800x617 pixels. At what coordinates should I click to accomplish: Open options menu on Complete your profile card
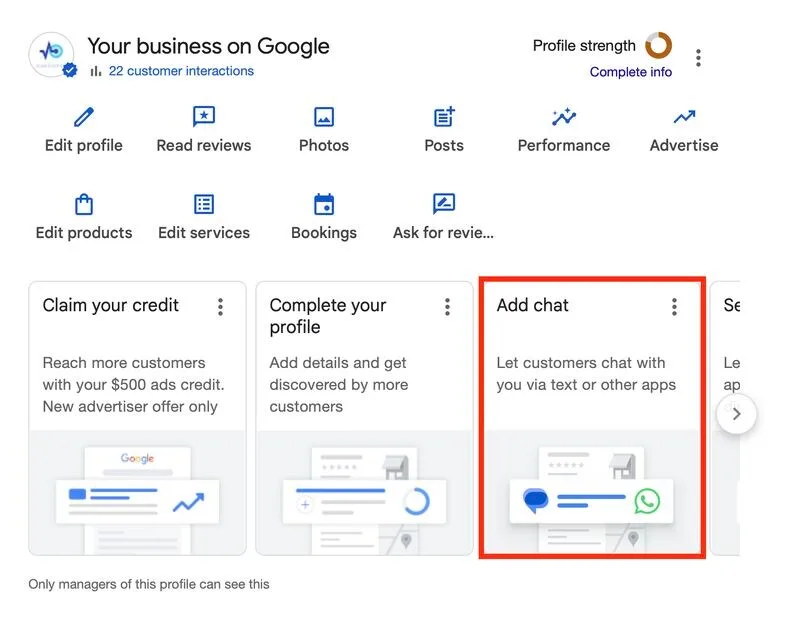click(x=447, y=307)
